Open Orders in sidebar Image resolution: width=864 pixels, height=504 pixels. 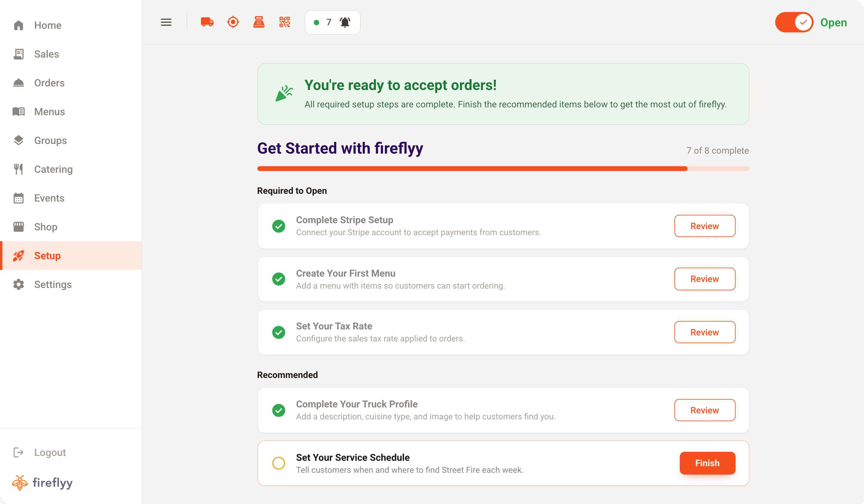pyautogui.click(x=71, y=83)
